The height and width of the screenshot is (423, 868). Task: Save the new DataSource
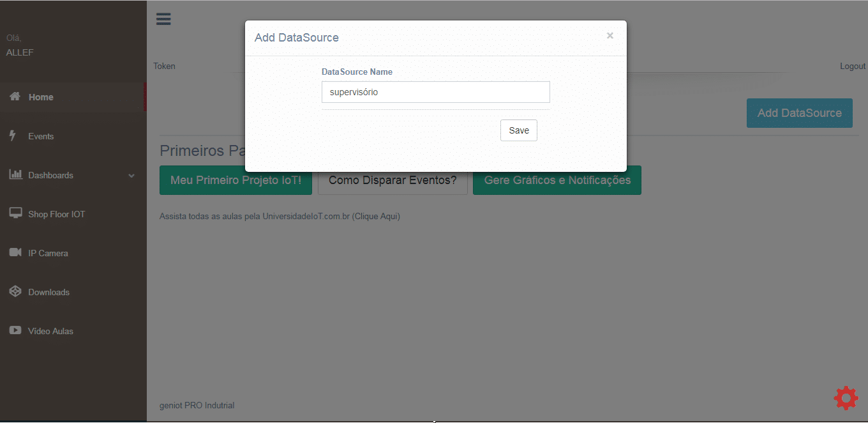pos(518,130)
